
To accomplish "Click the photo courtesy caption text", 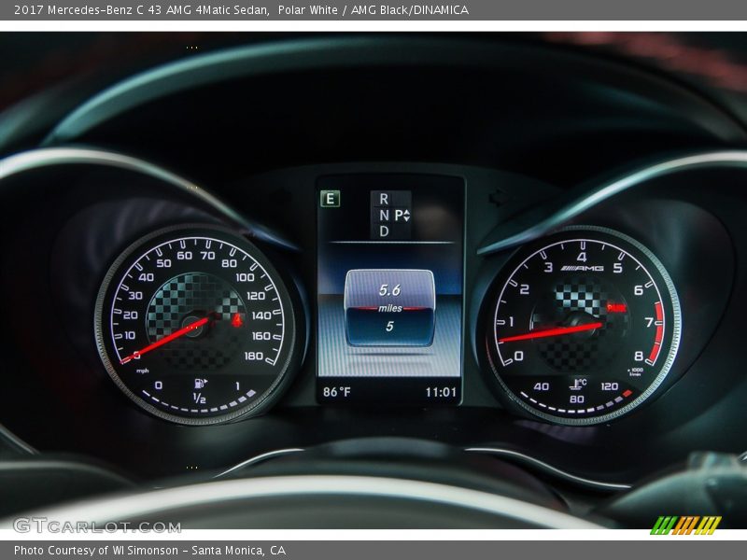I will (x=150, y=551).
